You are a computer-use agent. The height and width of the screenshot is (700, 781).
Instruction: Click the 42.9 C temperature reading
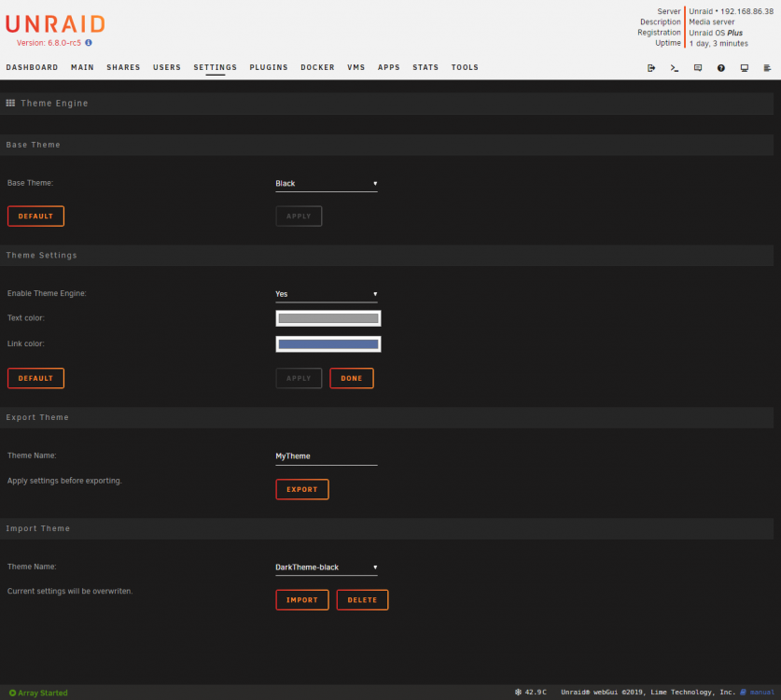(536, 692)
